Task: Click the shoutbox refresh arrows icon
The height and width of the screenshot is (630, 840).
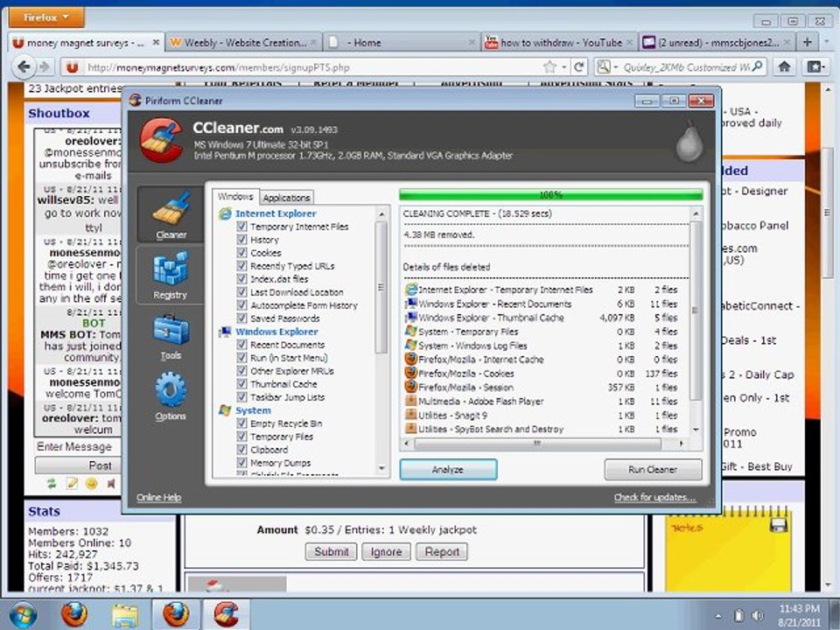Action: point(52,484)
